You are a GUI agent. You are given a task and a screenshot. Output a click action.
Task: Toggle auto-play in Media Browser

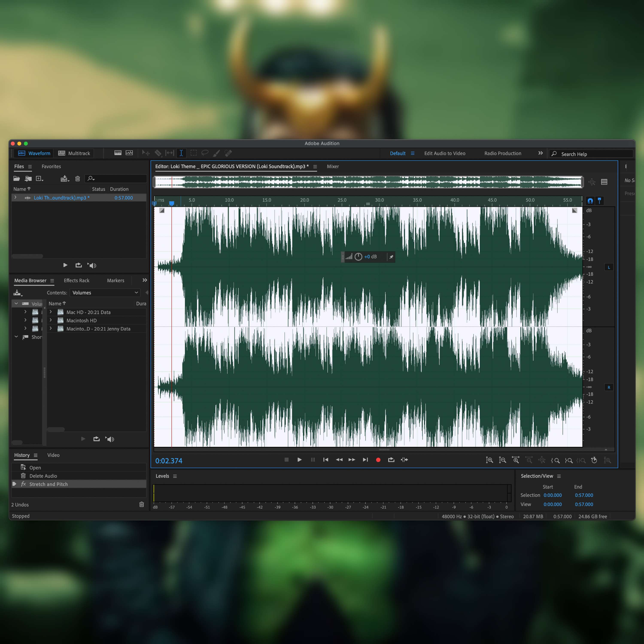pos(110,439)
